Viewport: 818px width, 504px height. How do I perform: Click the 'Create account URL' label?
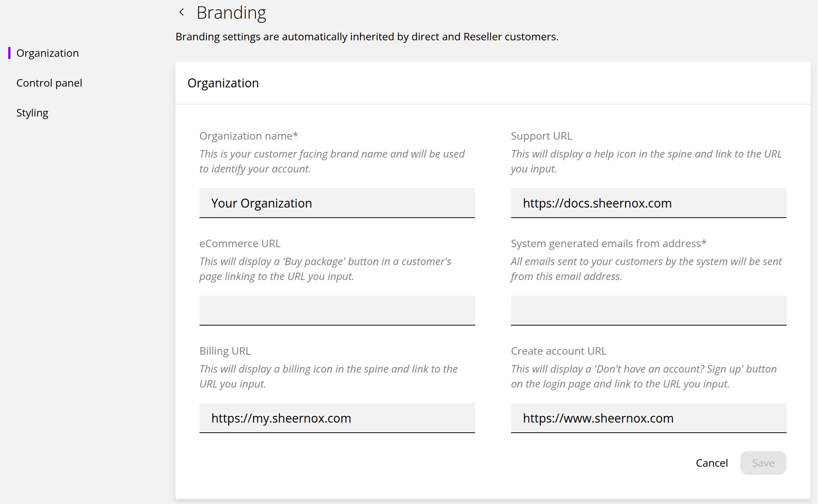[x=558, y=351]
